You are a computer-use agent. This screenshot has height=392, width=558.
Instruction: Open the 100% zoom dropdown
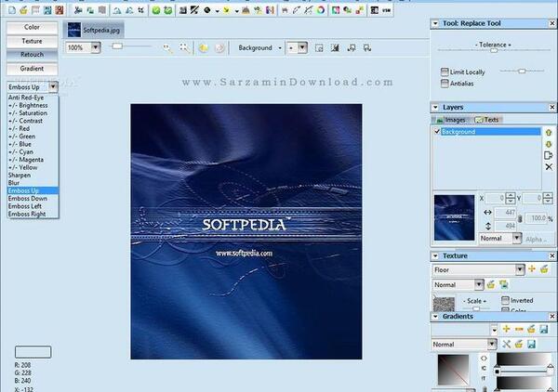pyautogui.click(x=96, y=47)
